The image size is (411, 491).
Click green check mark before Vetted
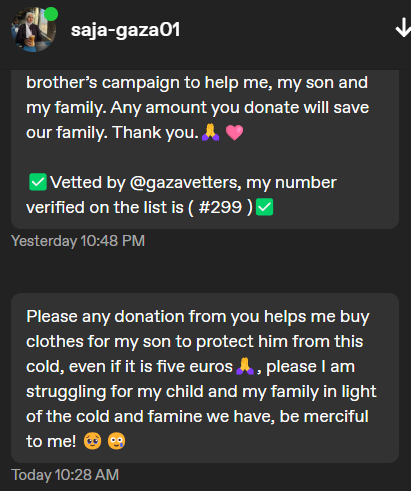[38, 182]
